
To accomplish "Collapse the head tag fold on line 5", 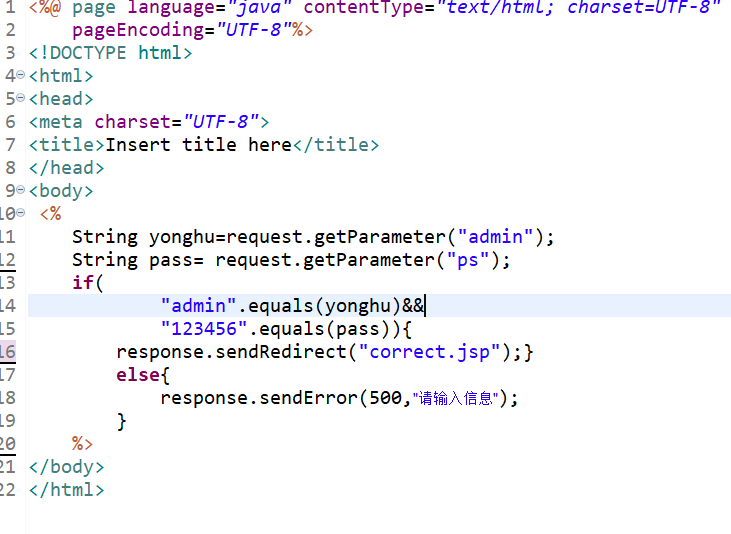I will pyautogui.click(x=21, y=97).
